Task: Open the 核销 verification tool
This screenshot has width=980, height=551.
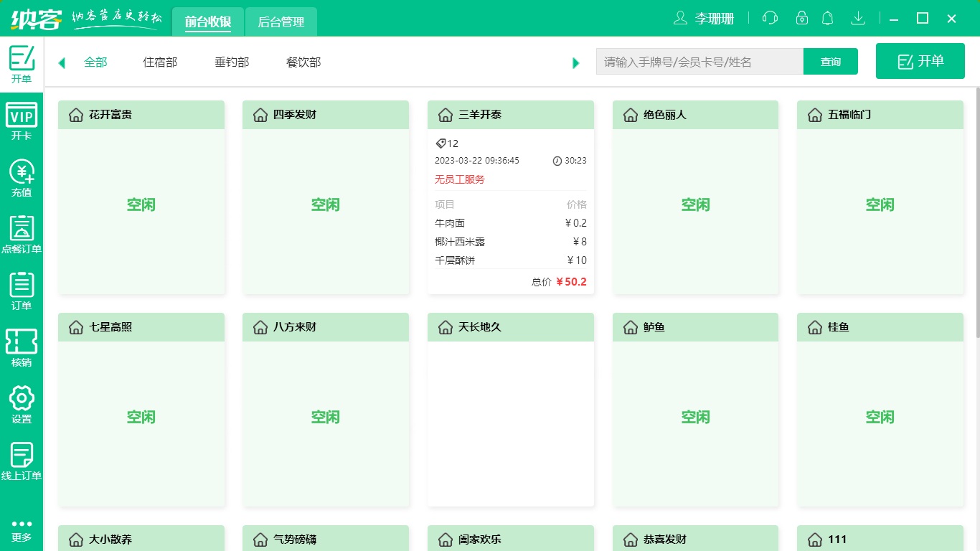Action: (22, 343)
